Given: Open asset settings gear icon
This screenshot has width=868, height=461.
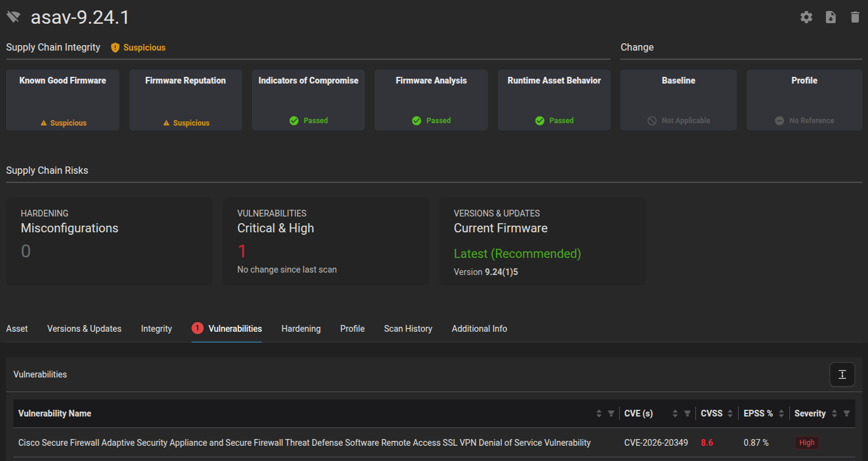Looking at the screenshot, I should coord(806,17).
